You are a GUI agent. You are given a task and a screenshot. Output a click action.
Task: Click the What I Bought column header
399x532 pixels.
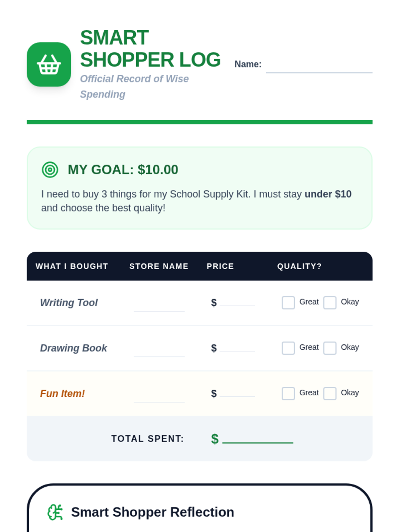click(x=72, y=266)
